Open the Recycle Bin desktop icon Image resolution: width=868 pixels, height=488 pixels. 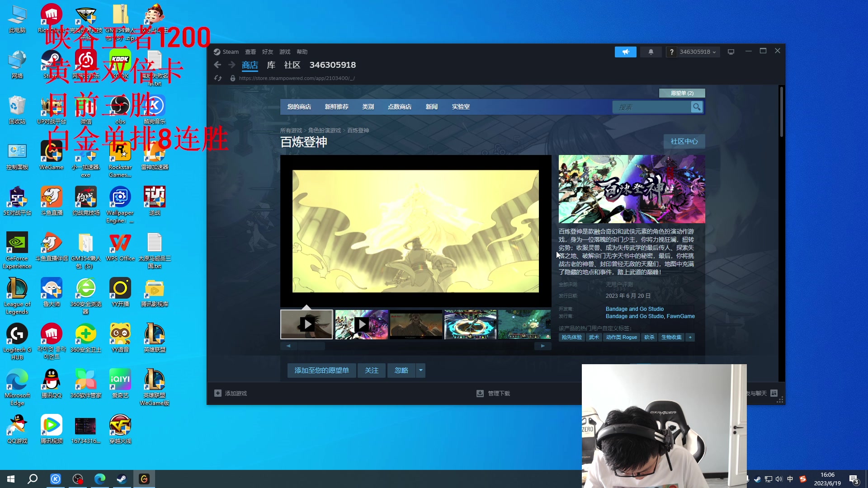pos(17,110)
